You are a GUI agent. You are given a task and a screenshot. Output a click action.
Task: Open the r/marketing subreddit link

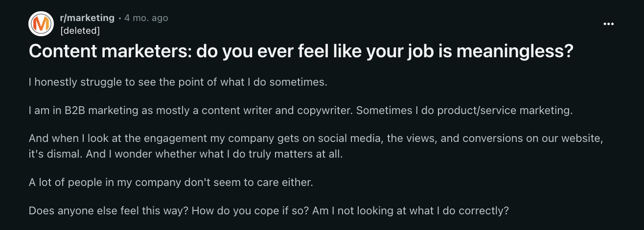tap(87, 18)
